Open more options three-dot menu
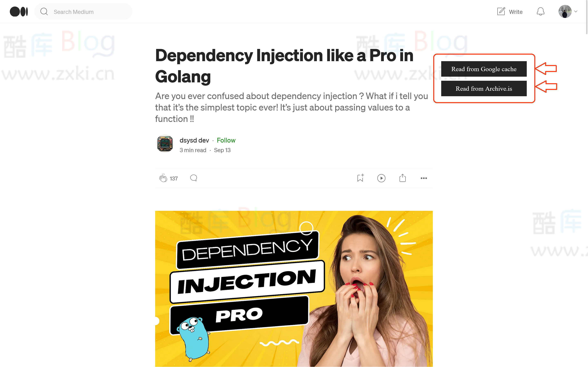Viewport: 588px width, 367px height. [424, 178]
